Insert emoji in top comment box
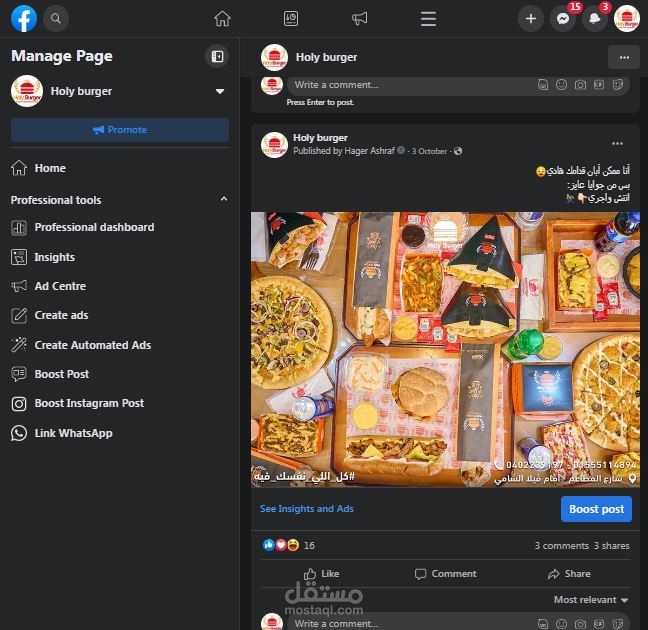Screen dimensions: 648x630 (x=561, y=85)
